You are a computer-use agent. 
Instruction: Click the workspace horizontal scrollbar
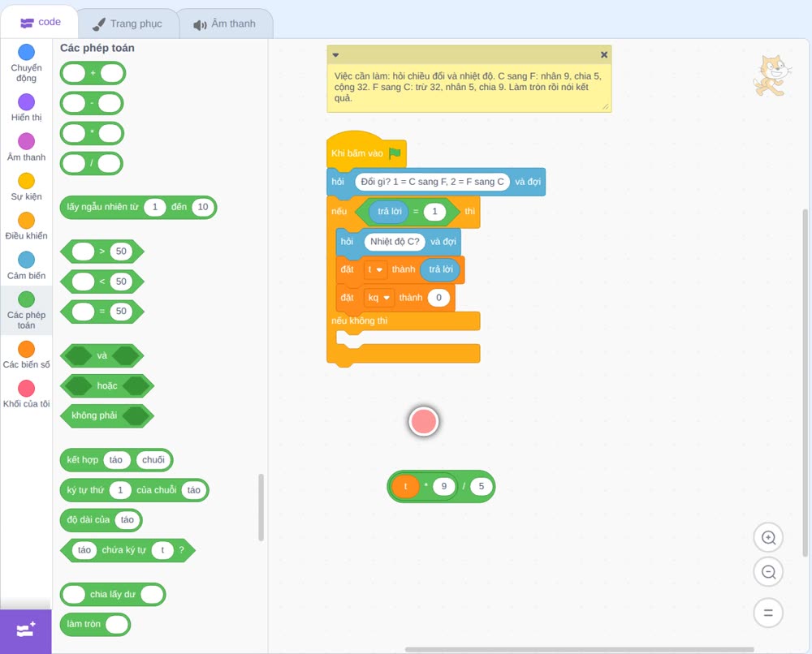[x=579, y=649]
